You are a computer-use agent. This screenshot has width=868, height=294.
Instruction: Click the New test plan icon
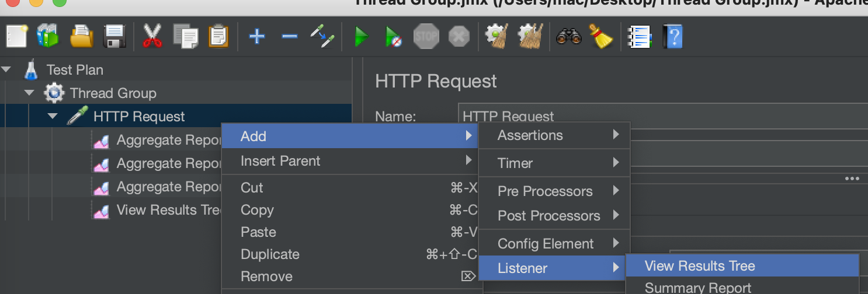point(17,37)
